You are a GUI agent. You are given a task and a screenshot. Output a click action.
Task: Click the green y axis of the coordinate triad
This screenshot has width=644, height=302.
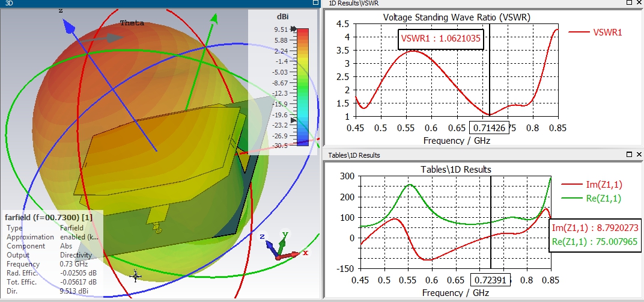point(282,247)
